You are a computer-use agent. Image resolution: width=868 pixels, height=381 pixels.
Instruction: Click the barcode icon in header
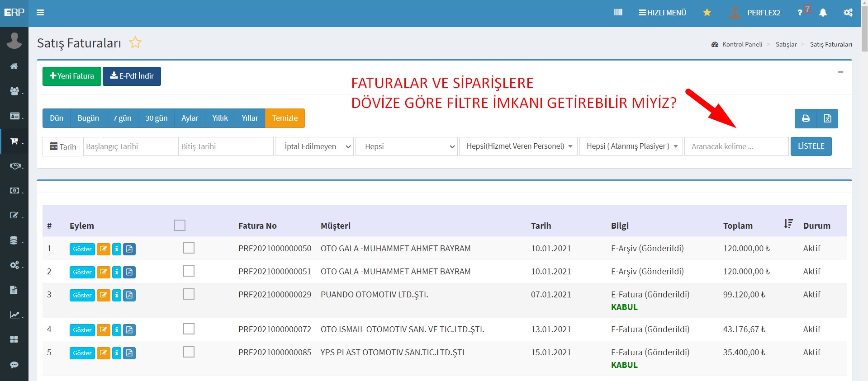tap(618, 13)
